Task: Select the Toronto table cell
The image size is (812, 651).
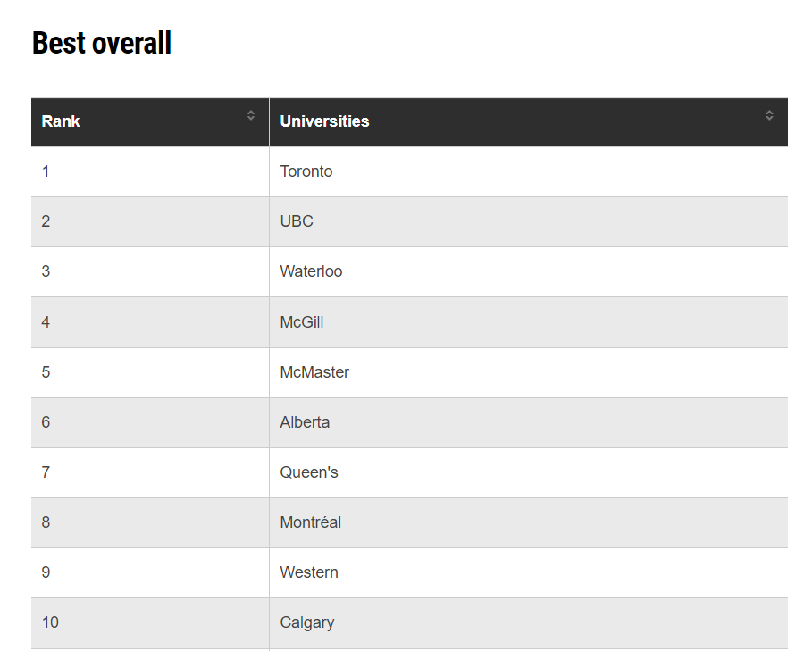Action: pos(529,171)
